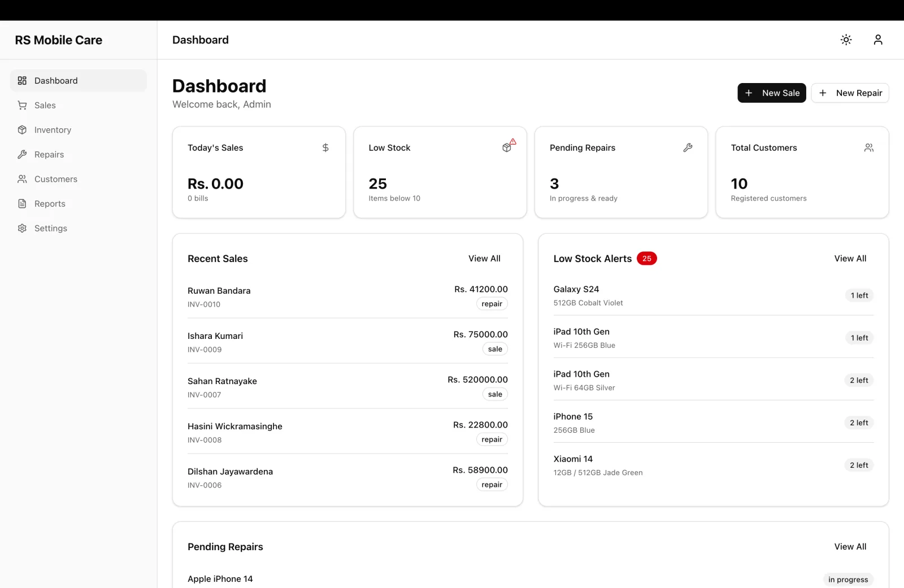
Task: Open the Total Customers summary card
Action: [x=802, y=172]
